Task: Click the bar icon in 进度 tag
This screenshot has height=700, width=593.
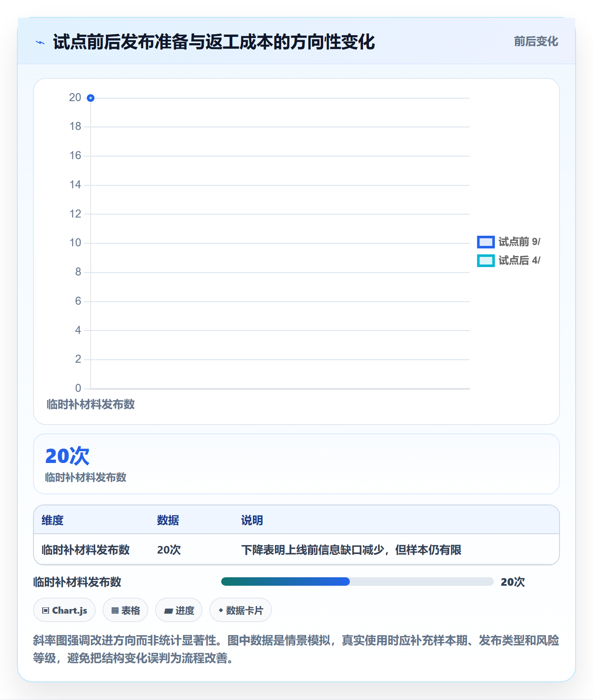Action: [168, 611]
